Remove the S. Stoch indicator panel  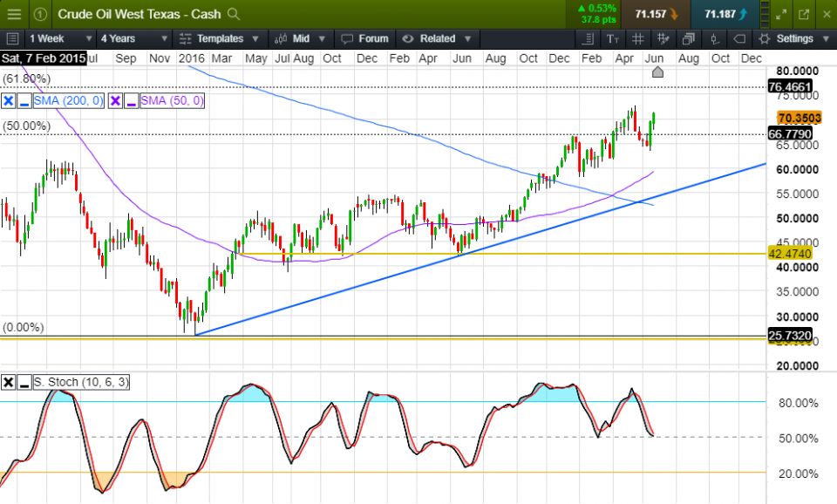[x=9, y=382]
